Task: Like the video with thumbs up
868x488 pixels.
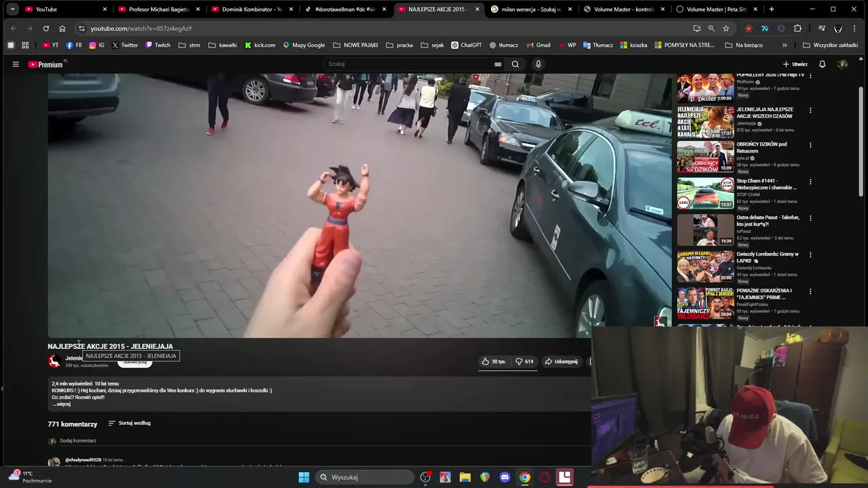Action: (x=494, y=361)
